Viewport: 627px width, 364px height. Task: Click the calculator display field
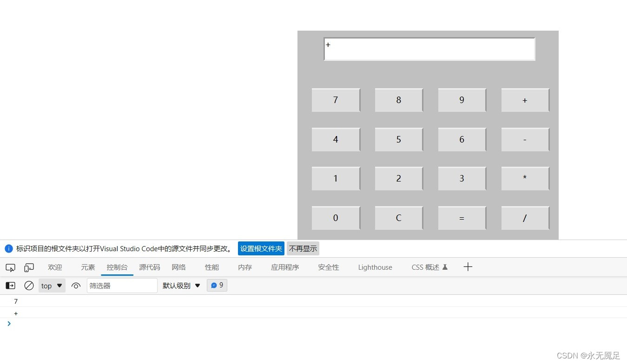429,49
